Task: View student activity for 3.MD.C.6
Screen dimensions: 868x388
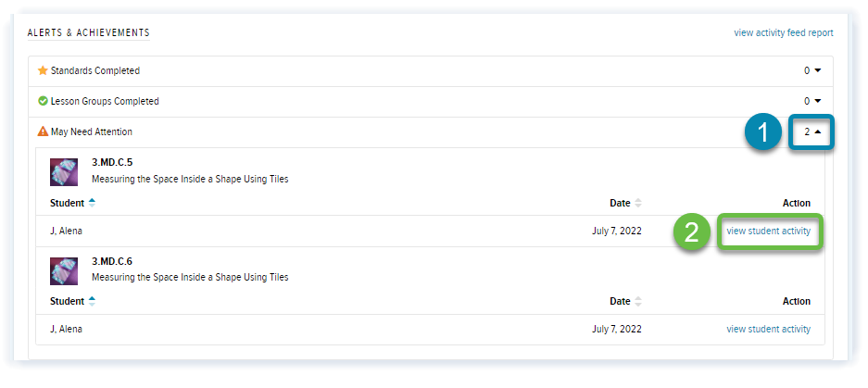Action: 768,329
